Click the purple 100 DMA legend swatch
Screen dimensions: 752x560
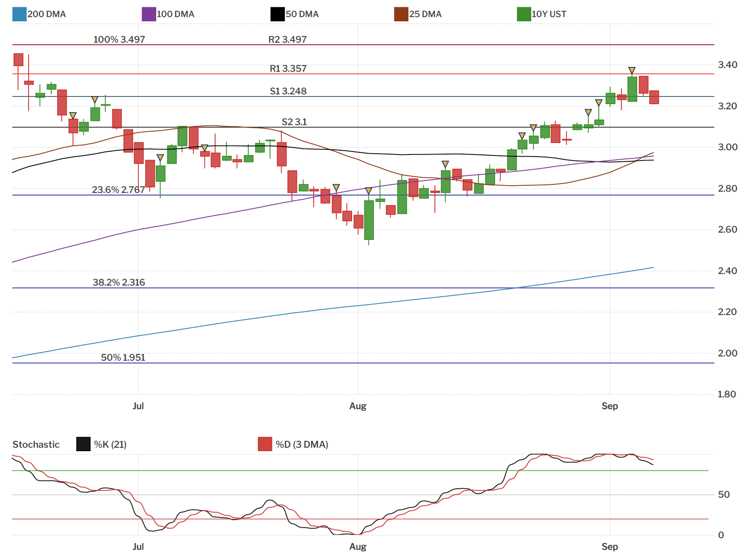(149, 14)
